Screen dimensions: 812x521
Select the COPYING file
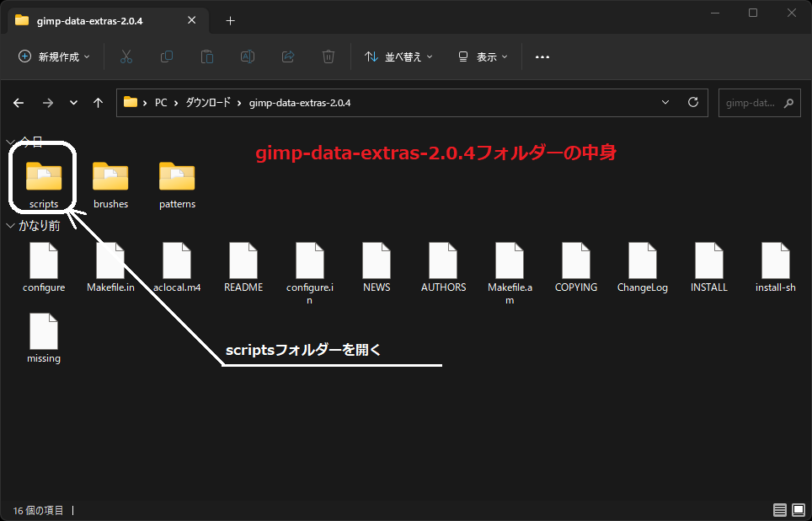[576, 267]
